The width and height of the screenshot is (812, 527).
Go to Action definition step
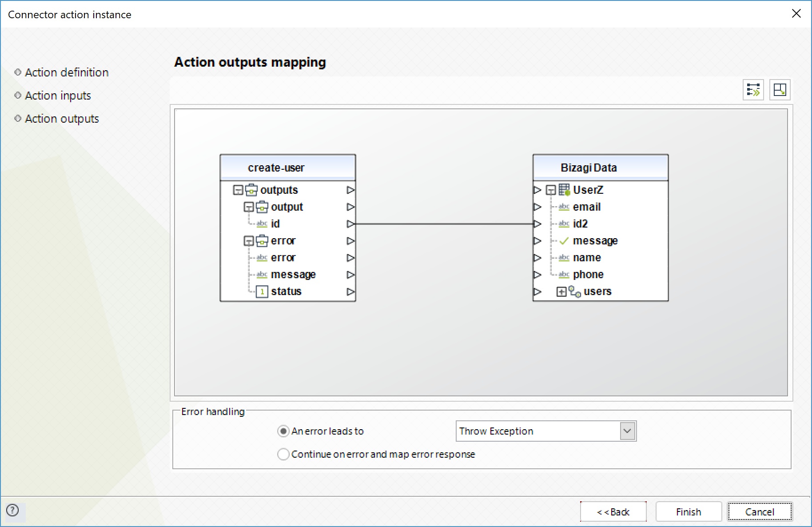(x=67, y=72)
